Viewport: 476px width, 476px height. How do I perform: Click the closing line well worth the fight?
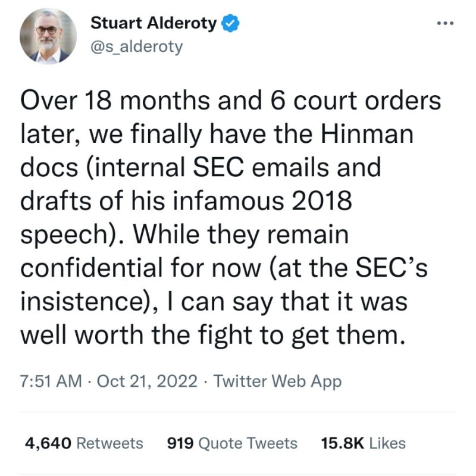coord(136,336)
